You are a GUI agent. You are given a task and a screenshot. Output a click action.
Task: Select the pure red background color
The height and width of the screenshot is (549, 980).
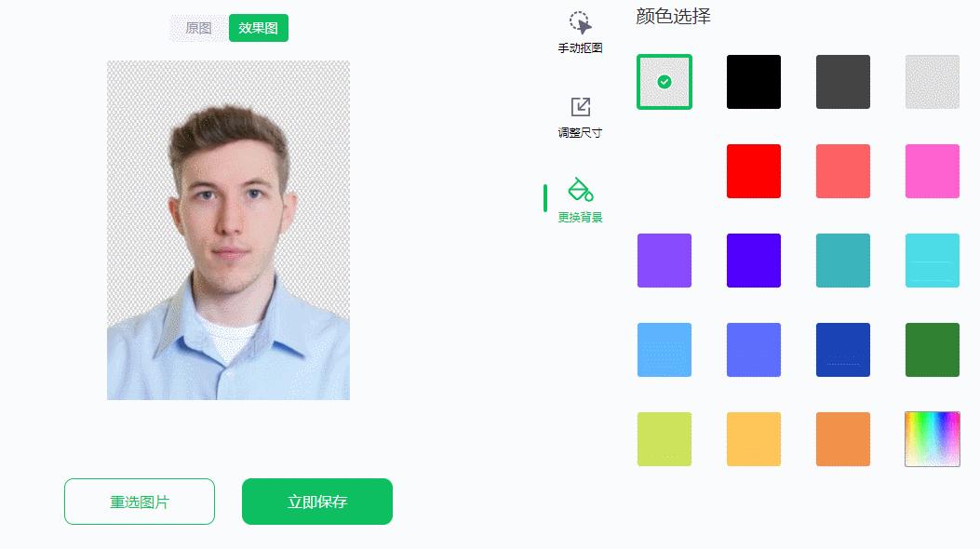pos(753,171)
